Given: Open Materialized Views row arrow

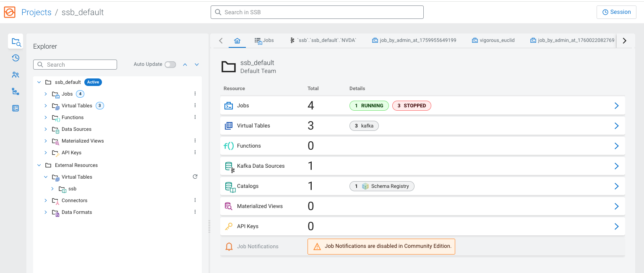Looking at the screenshot, I should click(x=616, y=206).
